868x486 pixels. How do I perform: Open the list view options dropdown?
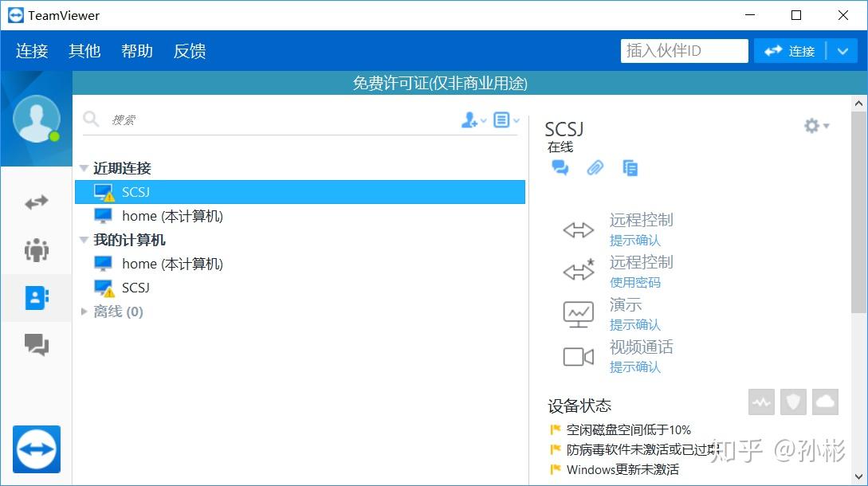click(x=506, y=120)
